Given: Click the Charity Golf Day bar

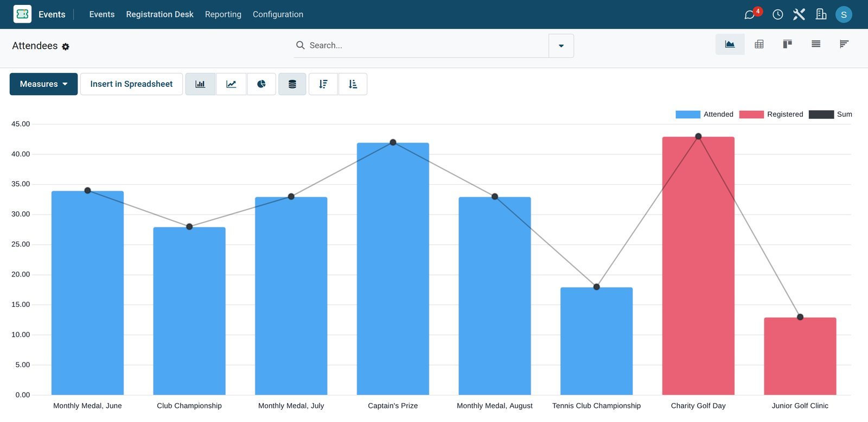Looking at the screenshot, I should point(698,266).
